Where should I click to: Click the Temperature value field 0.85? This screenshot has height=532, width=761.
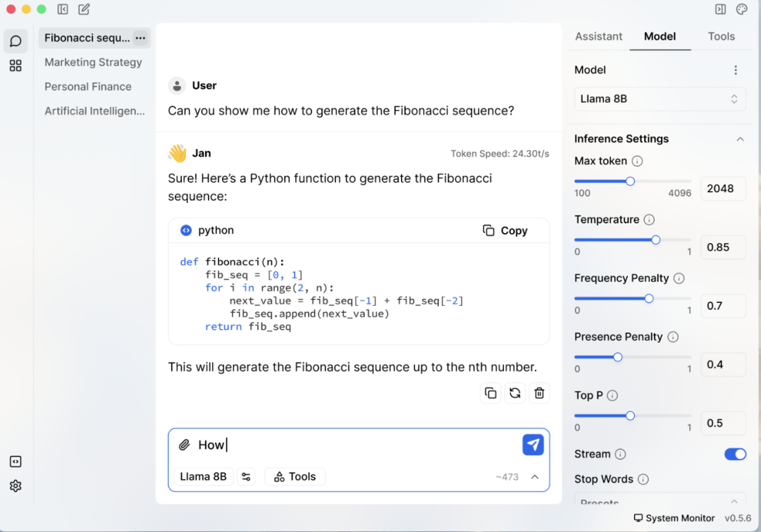pyautogui.click(x=723, y=247)
